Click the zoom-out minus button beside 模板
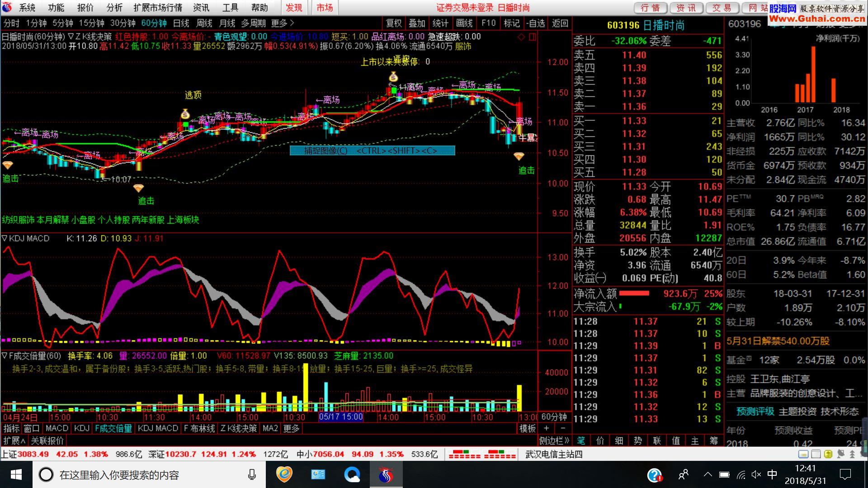 tap(563, 428)
